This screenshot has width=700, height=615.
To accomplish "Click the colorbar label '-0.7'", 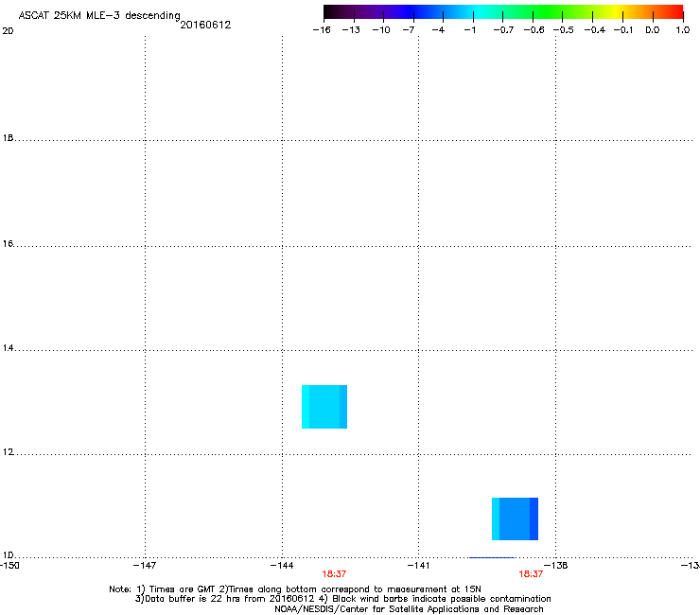I will coord(503,30).
